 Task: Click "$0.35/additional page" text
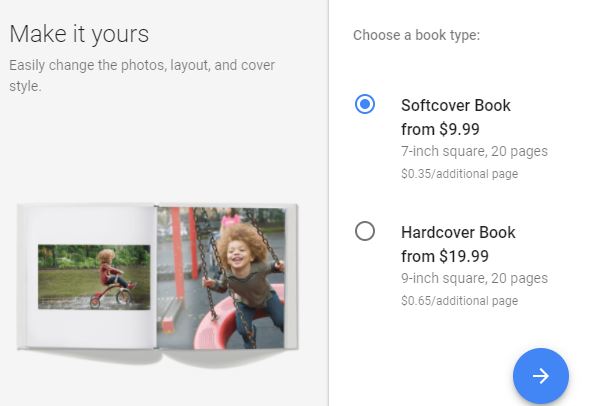pyautogui.click(x=459, y=174)
